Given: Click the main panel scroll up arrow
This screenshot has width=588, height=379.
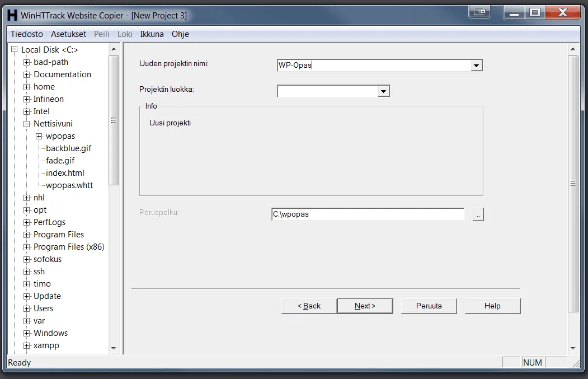Looking at the screenshot, I should pyautogui.click(x=573, y=49).
